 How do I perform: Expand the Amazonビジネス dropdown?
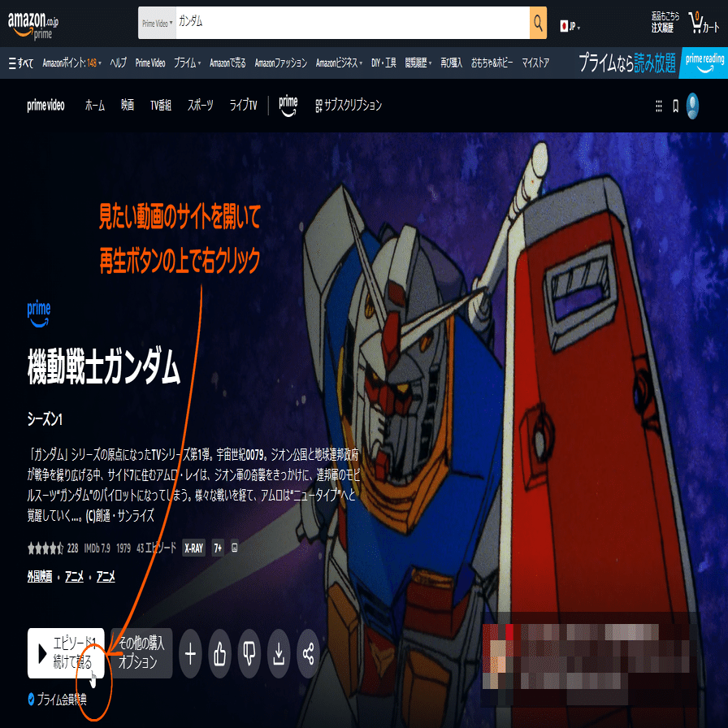339,63
